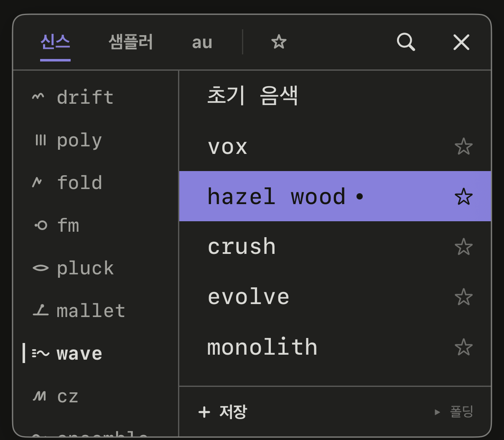504x440 pixels.
Task: Select the poly synth bars icon
Action: (x=41, y=140)
